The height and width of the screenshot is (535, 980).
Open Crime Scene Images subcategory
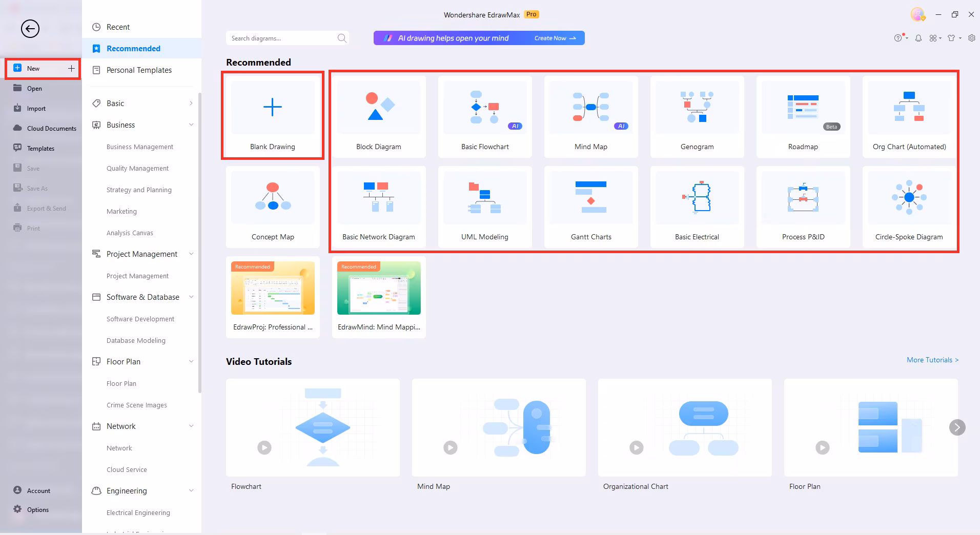click(x=137, y=405)
